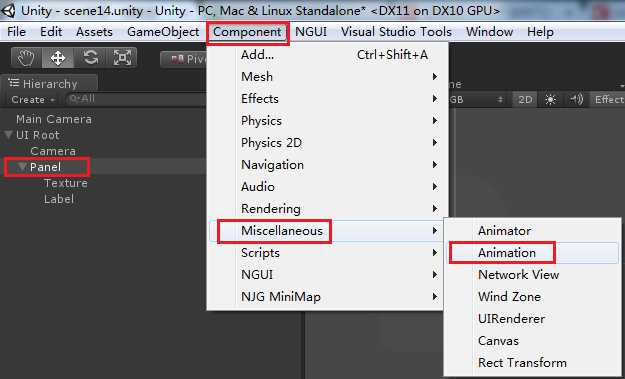Open the Edit menu
The height and width of the screenshot is (379, 625).
tap(51, 32)
